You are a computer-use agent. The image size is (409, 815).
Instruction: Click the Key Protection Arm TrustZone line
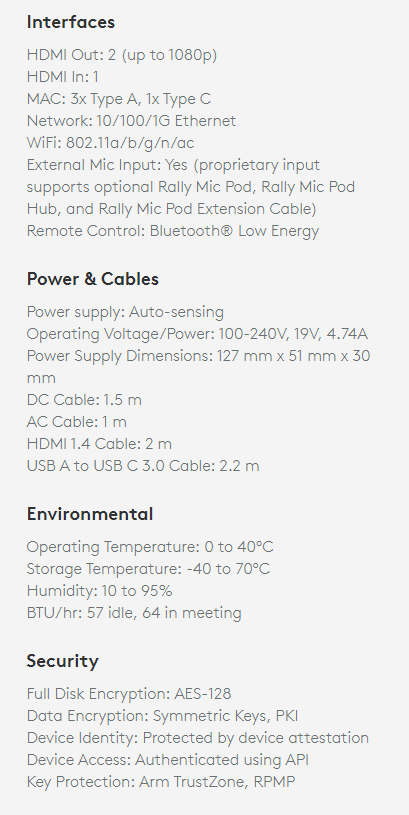[x=161, y=782]
